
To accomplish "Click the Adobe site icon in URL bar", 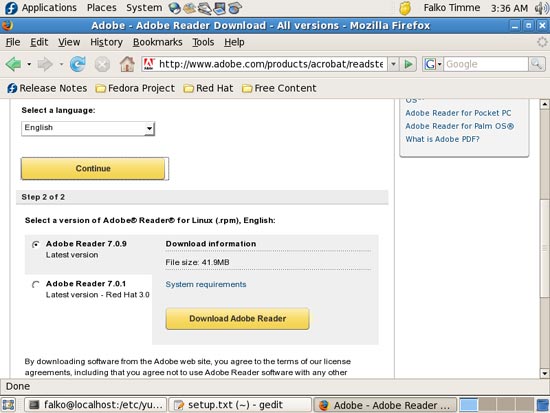I will click(x=149, y=64).
